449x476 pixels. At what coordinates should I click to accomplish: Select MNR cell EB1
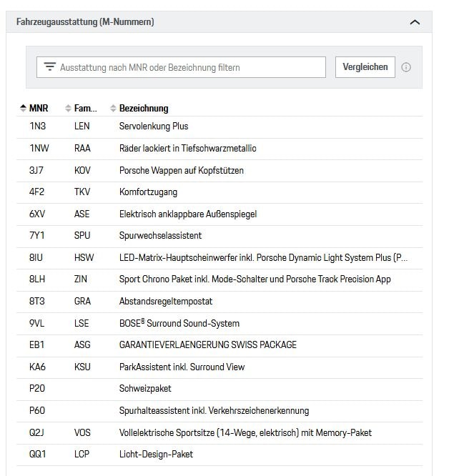[x=36, y=345]
